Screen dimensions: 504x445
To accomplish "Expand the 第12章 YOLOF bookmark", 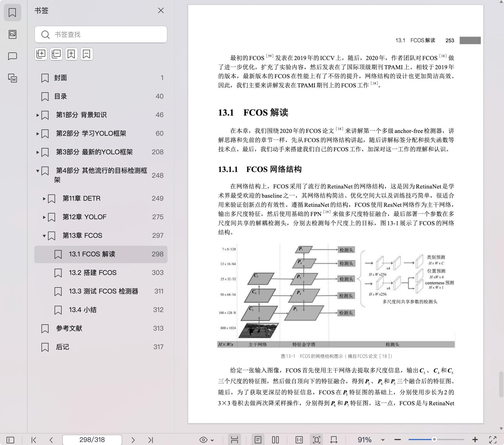I will (x=44, y=217).
